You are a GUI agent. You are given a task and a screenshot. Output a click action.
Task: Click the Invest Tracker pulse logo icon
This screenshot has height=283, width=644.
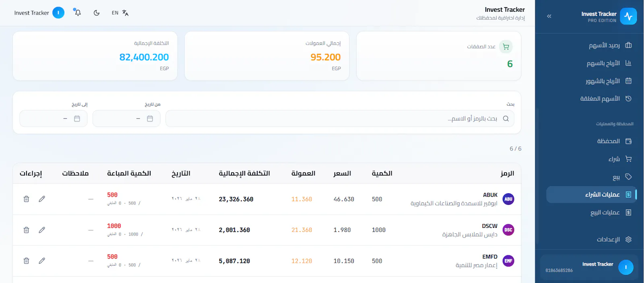click(x=628, y=17)
